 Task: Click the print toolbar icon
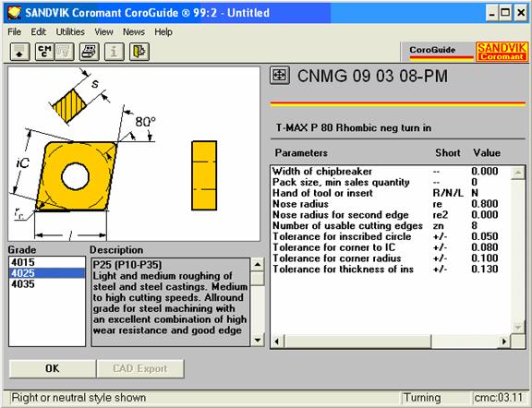click(90, 52)
